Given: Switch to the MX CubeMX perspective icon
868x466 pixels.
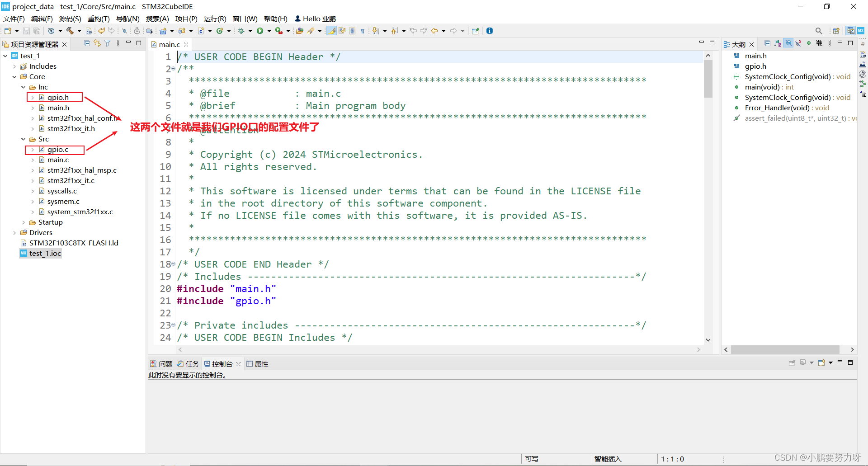Looking at the screenshot, I should pyautogui.click(x=861, y=31).
